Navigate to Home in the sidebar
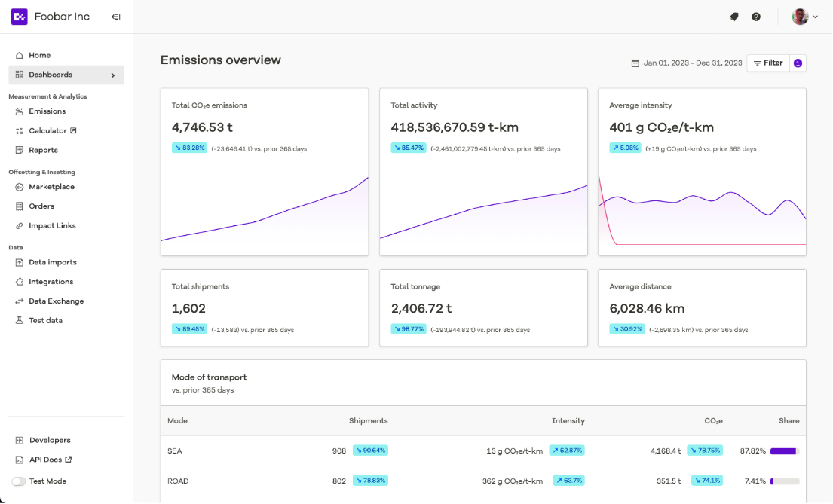The image size is (833, 504). [x=39, y=56]
